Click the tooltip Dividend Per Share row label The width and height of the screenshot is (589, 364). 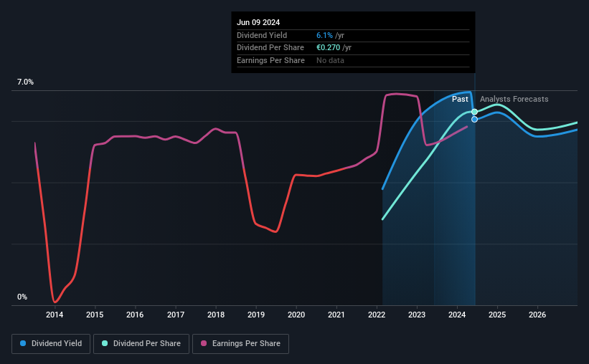(270, 48)
